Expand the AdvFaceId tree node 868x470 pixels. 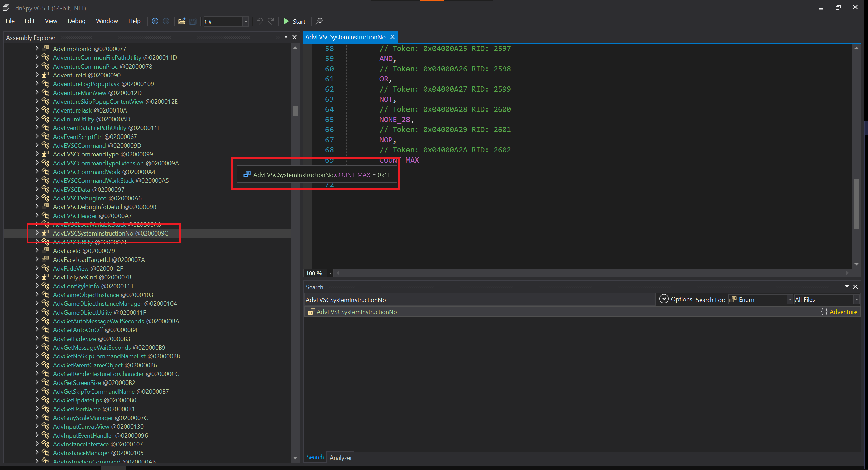tap(37, 251)
